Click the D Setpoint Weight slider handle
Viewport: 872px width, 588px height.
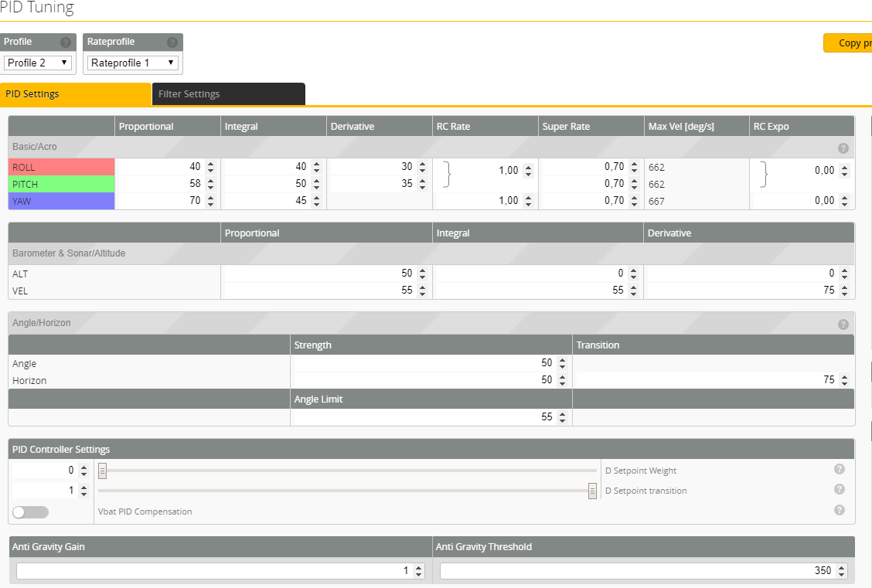(102, 470)
